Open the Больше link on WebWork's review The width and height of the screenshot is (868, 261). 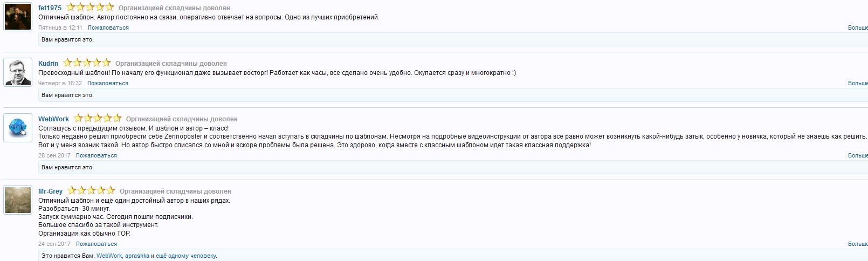pos(858,155)
